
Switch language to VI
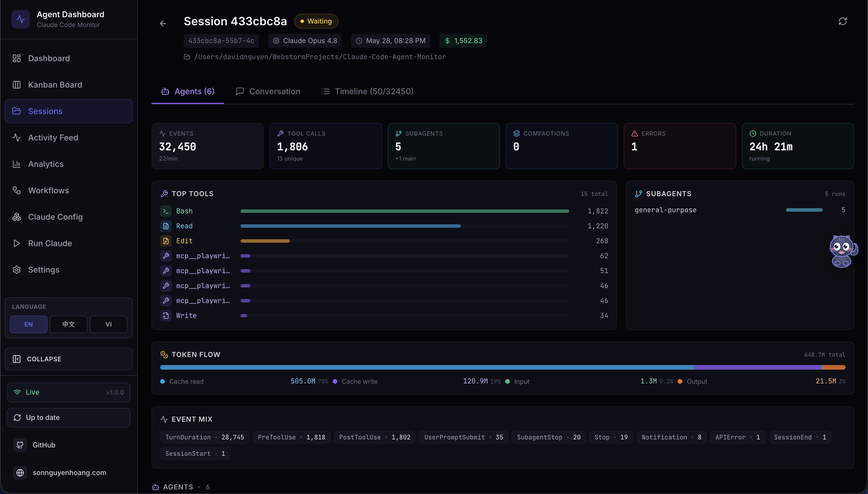coord(108,324)
